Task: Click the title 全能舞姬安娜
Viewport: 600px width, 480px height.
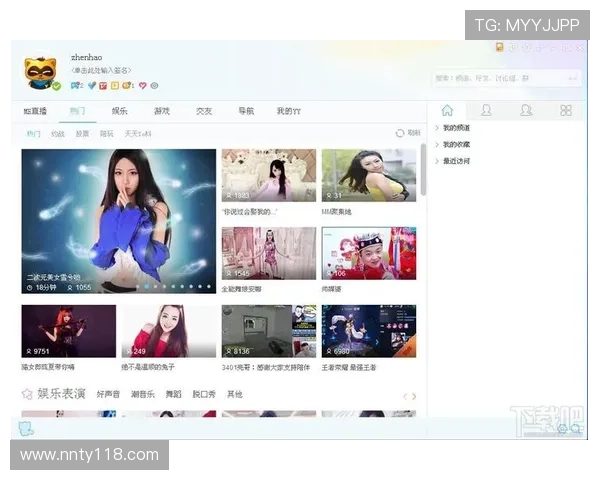Action: point(241,289)
